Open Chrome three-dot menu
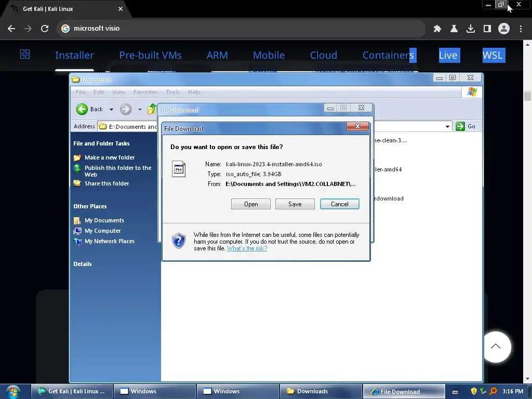532x399 pixels. (x=521, y=29)
